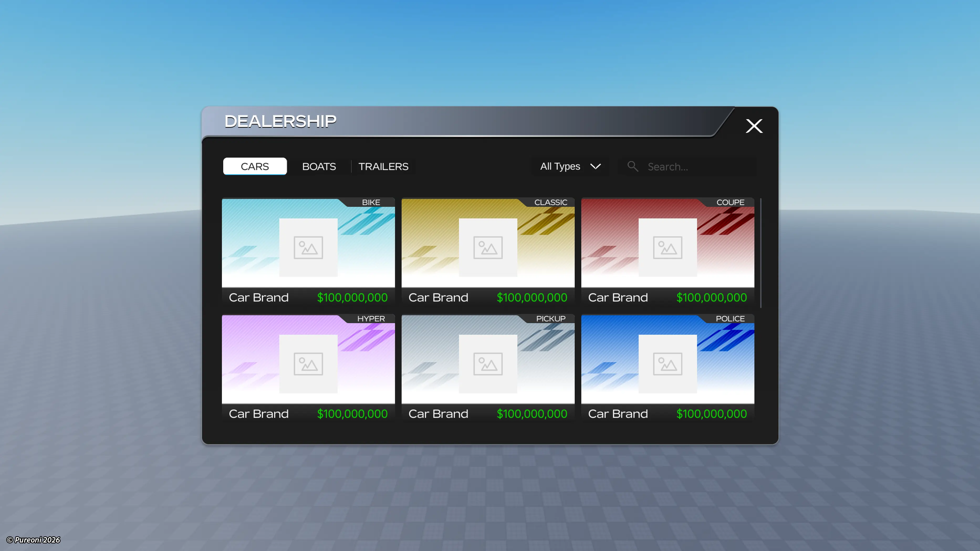
Task: Click the image placeholder icon on COUPE card
Action: pos(667,248)
